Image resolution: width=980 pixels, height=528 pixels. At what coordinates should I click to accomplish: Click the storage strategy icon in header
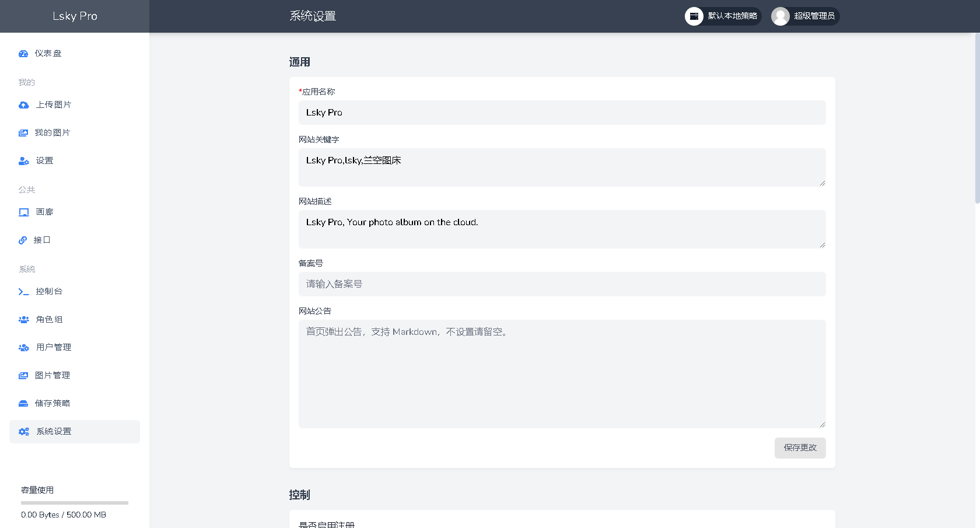point(694,16)
